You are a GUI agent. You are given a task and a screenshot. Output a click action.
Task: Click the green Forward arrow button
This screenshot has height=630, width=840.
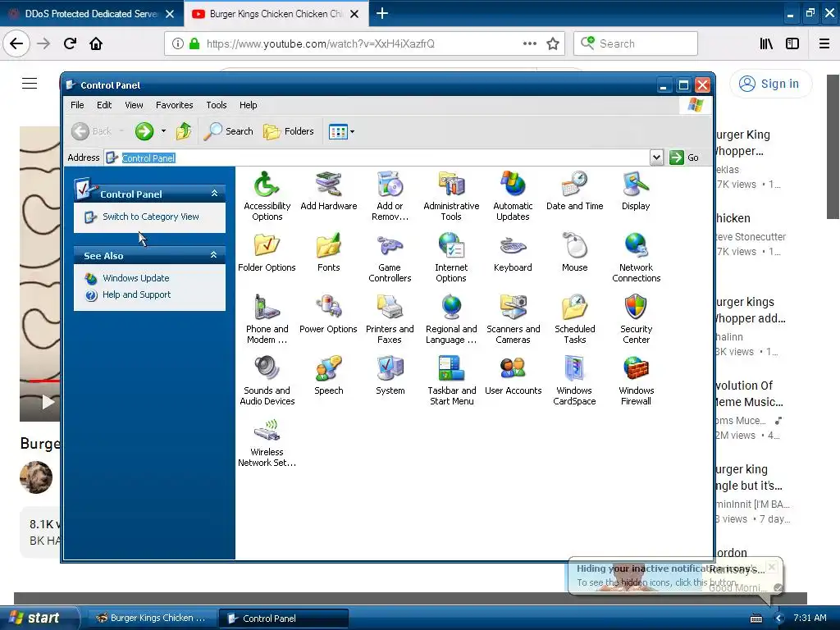coord(144,131)
